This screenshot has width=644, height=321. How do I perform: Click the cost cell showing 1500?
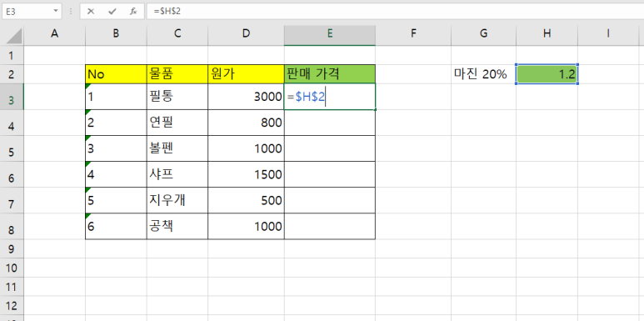[x=246, y=174]
